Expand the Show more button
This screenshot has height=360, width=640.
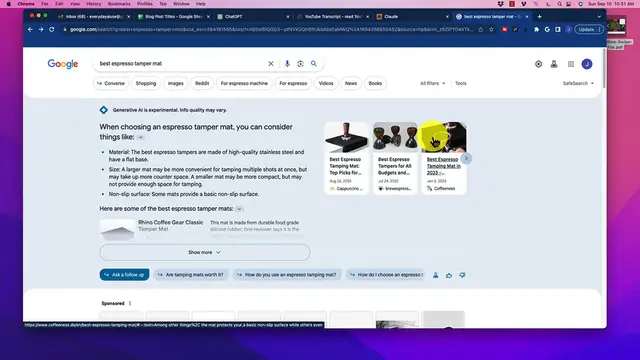pos(204,252)
